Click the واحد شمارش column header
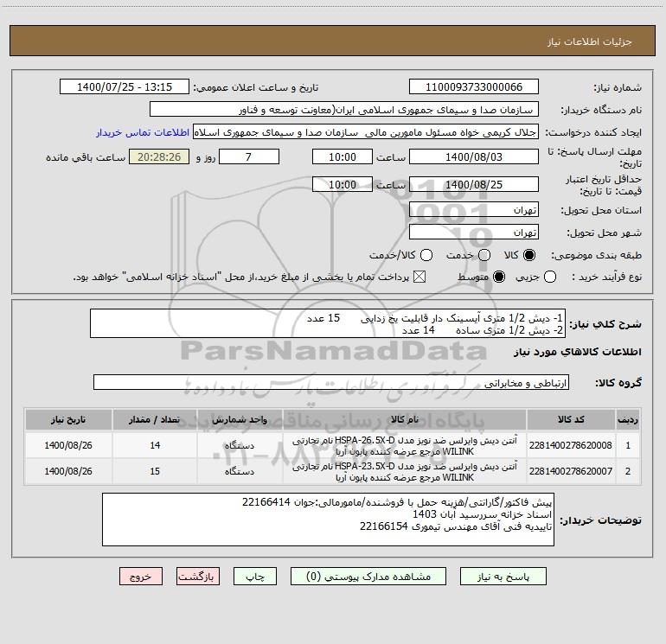 [x=240, y=419]
